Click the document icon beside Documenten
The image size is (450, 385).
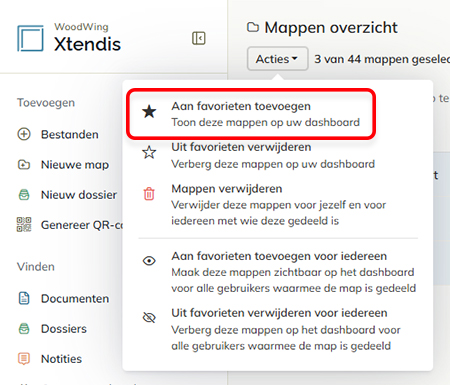[24, 298]
